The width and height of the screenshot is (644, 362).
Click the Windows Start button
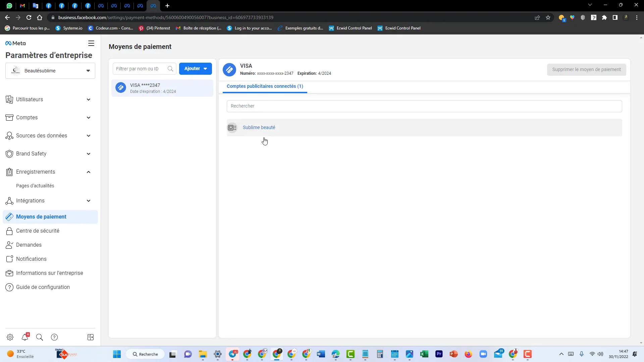coord(117,354)
